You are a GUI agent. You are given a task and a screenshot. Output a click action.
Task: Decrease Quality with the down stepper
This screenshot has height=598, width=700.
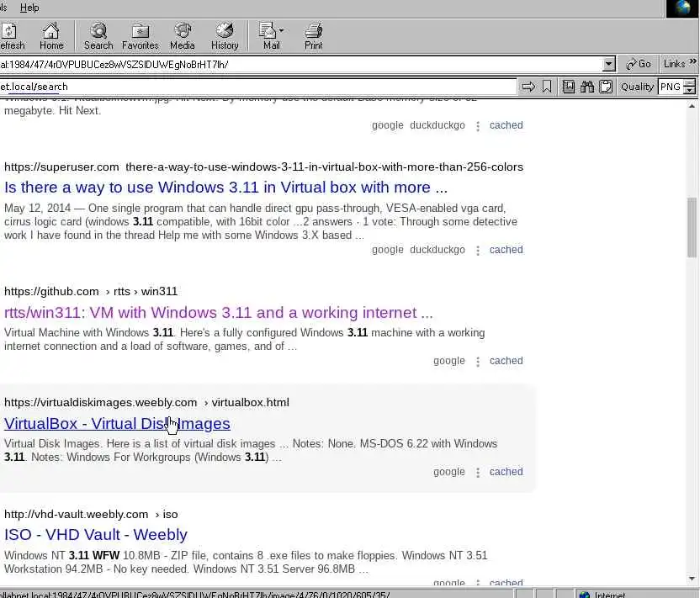[690, 90]
